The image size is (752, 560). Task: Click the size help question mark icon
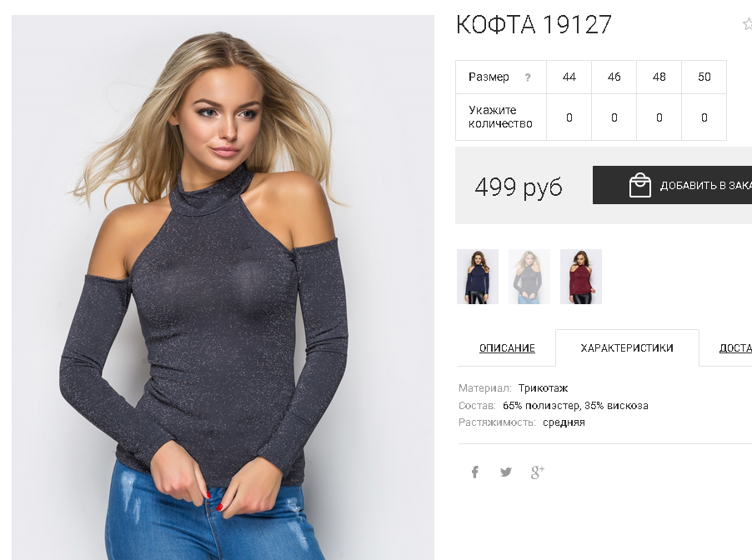pyautogui.click(x=528, y=77)
